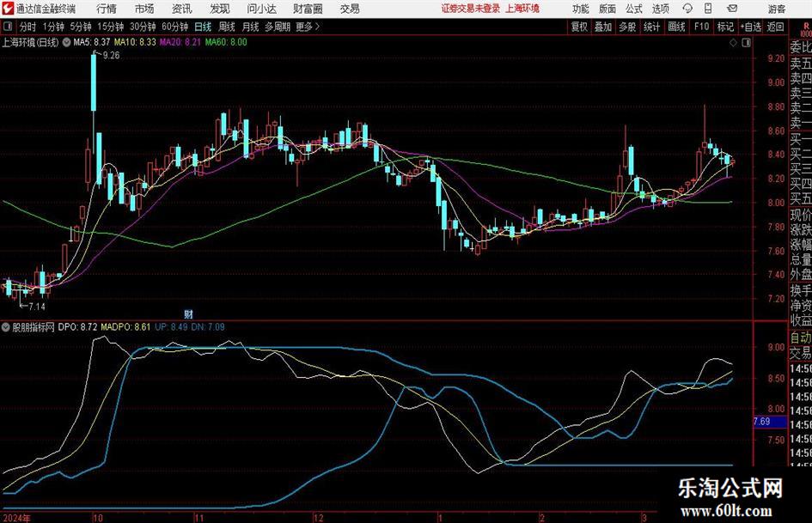Open the 财富圈 menu

coord(308,9)
